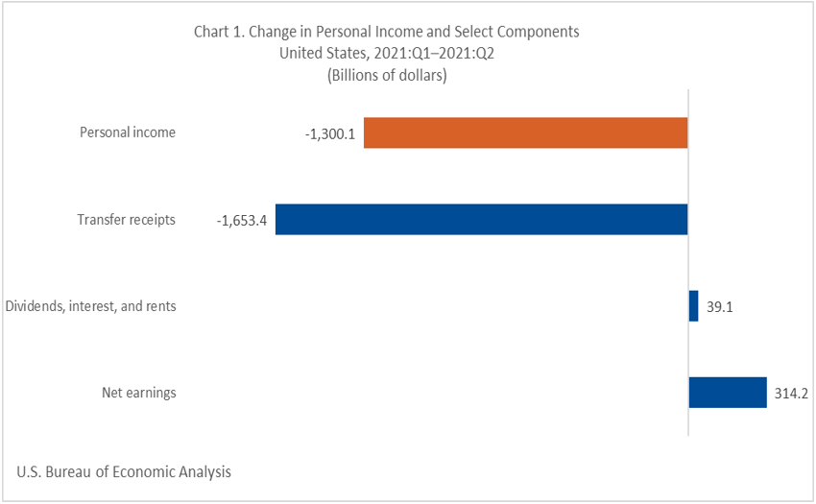Click the "Personal income" category label

point(127,132)
